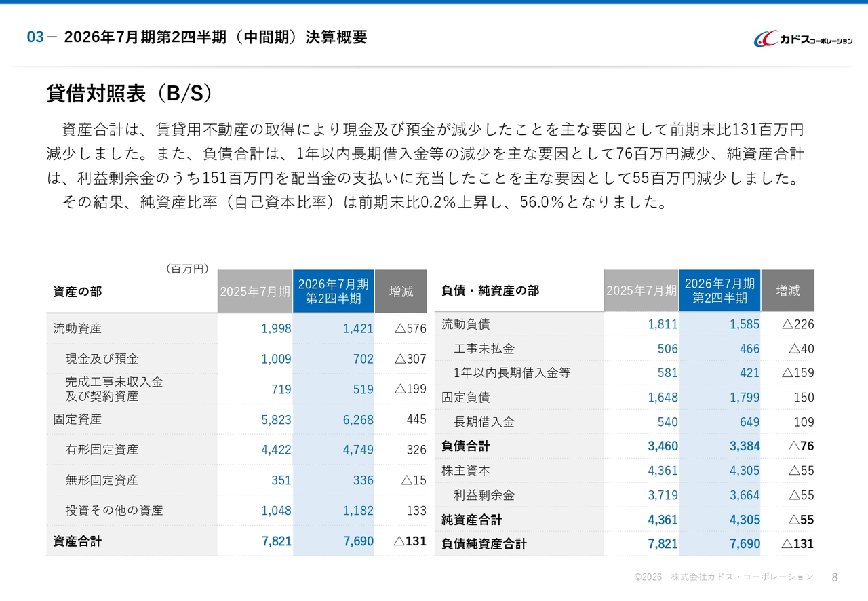Screen dimensions: 868x601
Task: Select the 貸借対照表（B/S） heading
Action: tap(130, 94)
